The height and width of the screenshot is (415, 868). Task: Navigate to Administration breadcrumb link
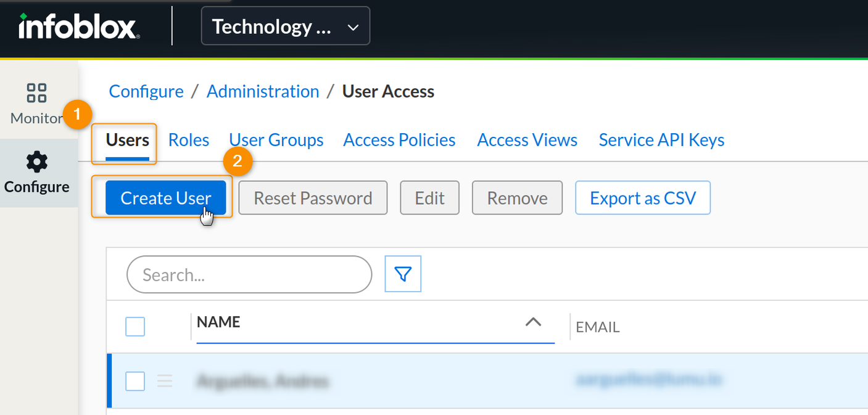tap(263, 91)
